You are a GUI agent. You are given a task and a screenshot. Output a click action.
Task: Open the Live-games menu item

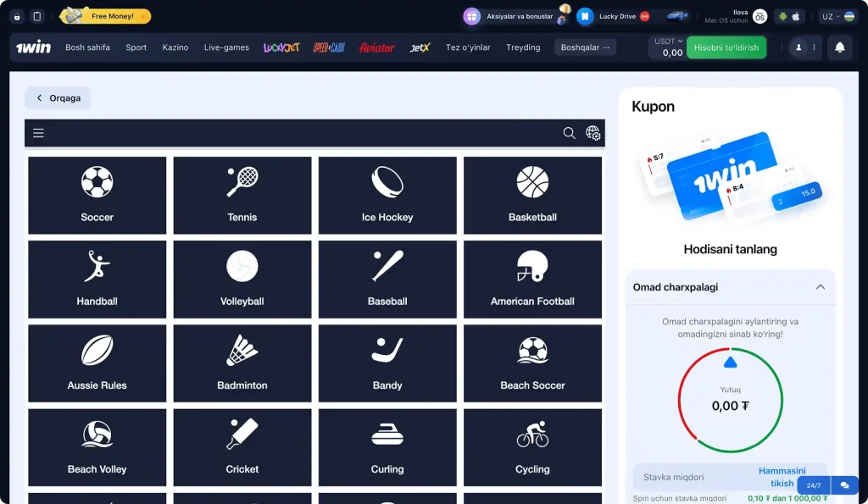226,47
